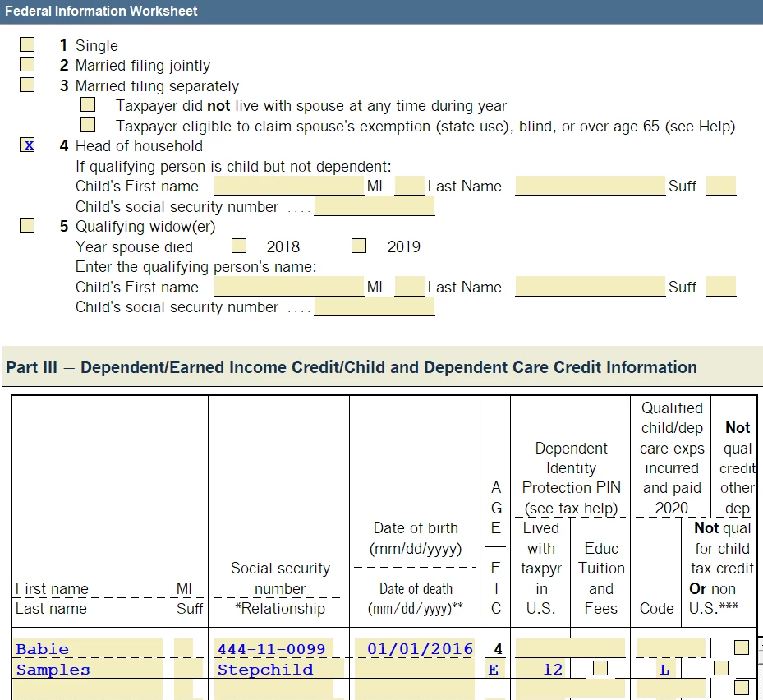Mark 2019 as year spouse died
The height and width of the screenshot is (700, 763).
pyautogui.click(x=359, y=246)
